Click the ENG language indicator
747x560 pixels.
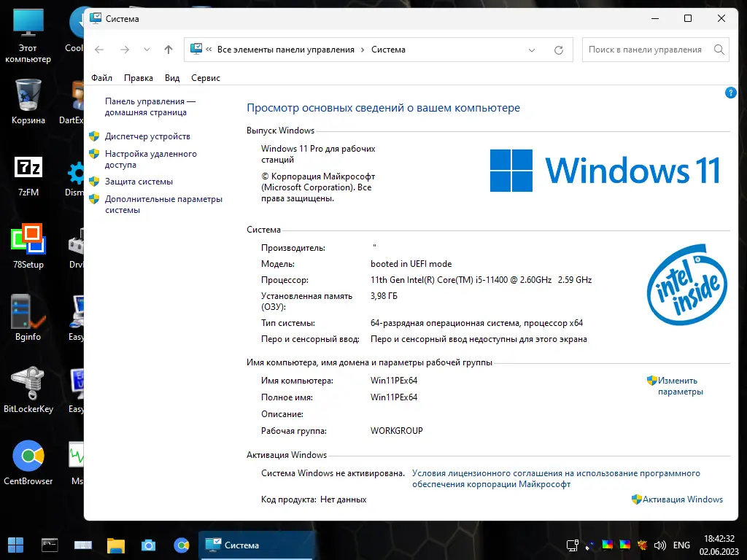[x=681, y=545]
